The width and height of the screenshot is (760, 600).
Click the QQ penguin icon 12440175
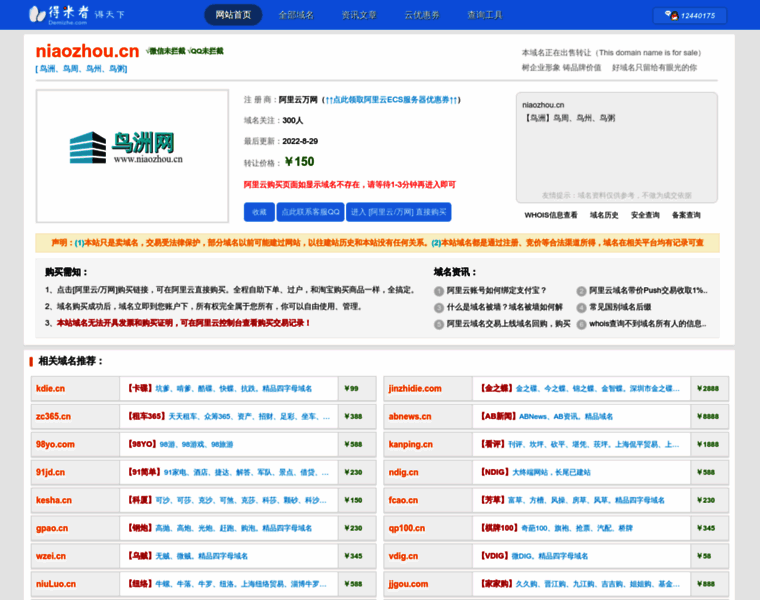[x=690, y=16]
